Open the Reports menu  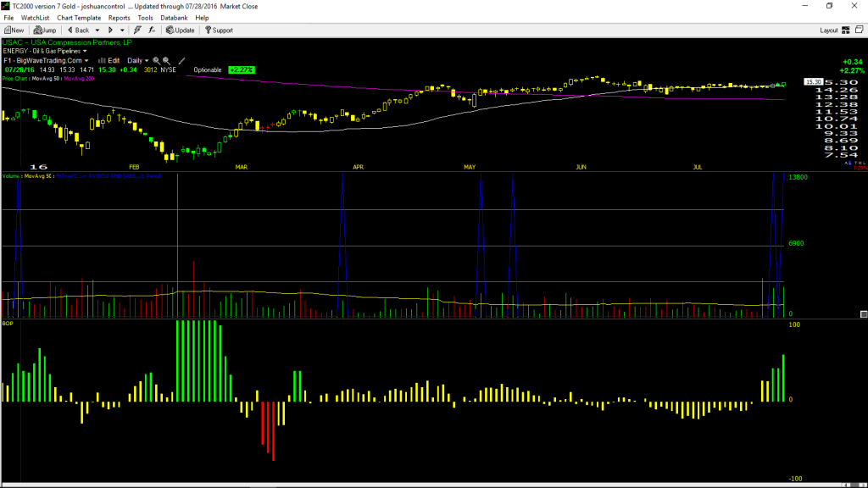119,18
